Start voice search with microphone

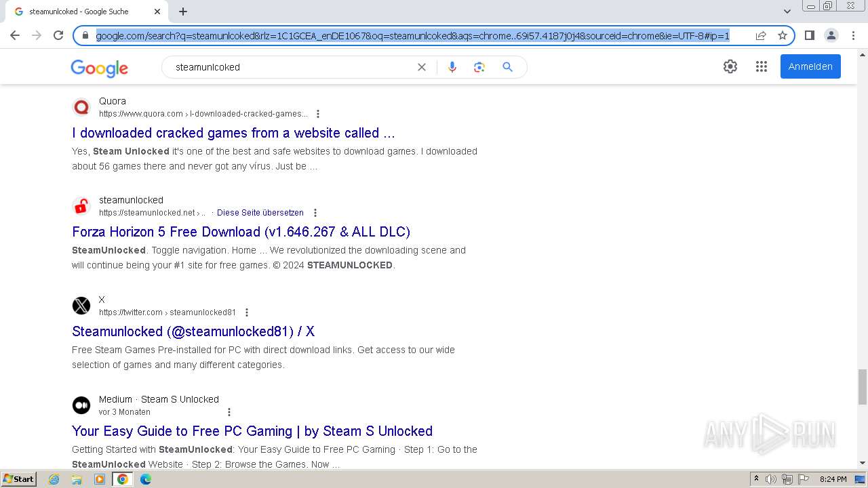point(452,67)
